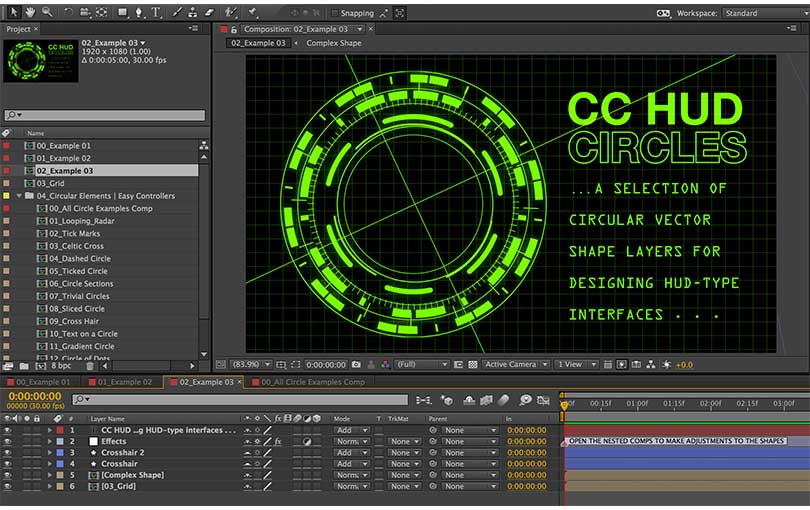Select the Rectangle shape tool
Viewport: 810px width, 510px height.
point(122,12)
